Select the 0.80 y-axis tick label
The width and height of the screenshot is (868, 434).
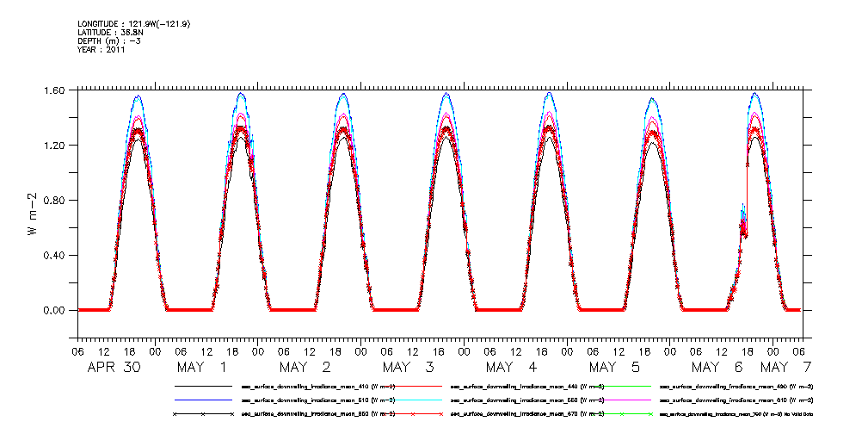55,200
